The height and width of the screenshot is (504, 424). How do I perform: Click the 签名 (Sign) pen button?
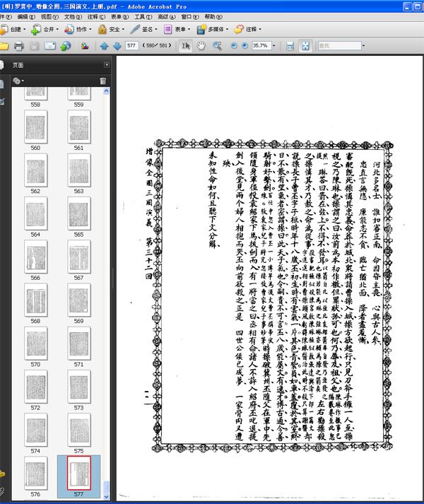click(x=143, y=29)
